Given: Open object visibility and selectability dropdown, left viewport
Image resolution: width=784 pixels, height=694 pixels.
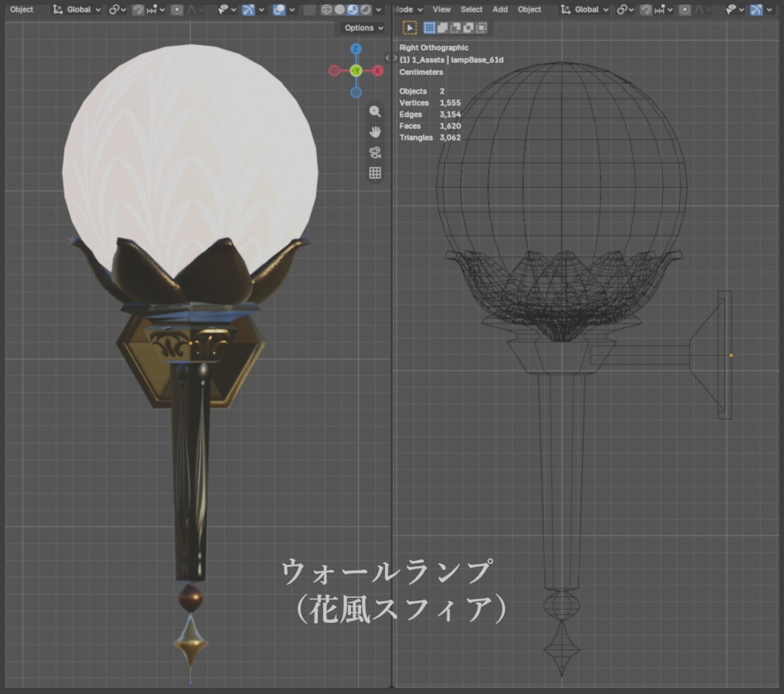Looking at the screenshot, I should tap(227, 9).
